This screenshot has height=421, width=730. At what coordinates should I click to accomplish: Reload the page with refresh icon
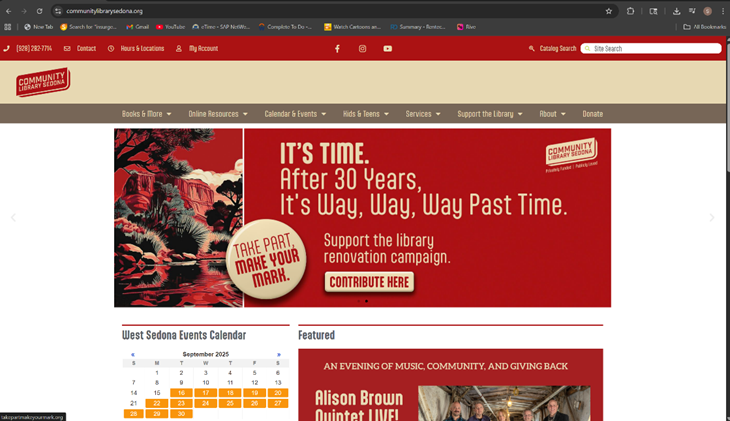click(x=40, y=11)
